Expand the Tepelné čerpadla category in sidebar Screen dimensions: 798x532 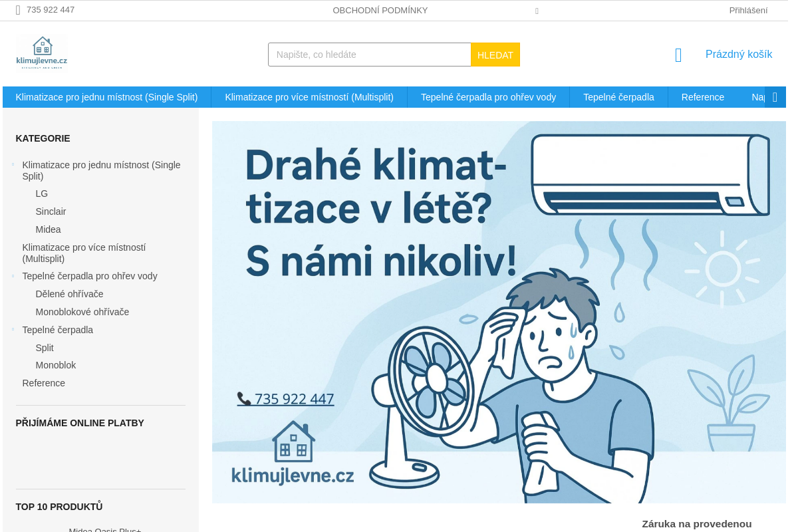click(x=13, y=329)
